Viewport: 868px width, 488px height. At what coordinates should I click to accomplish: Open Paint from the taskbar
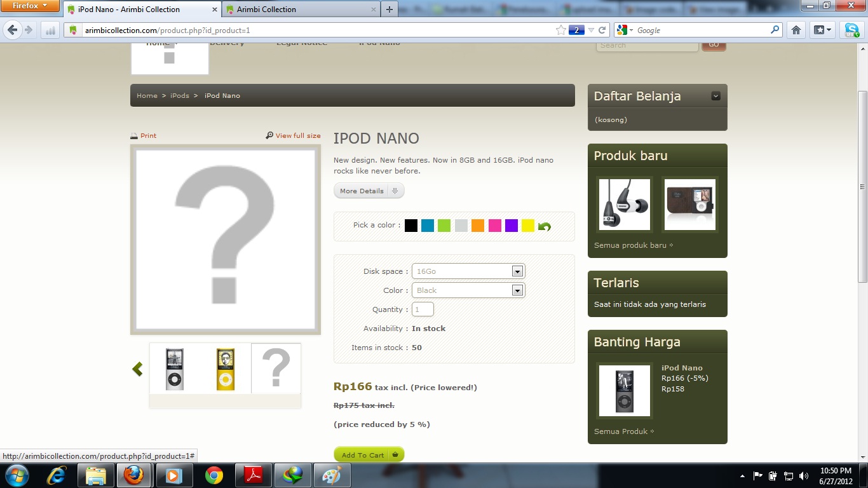point(332,475)
